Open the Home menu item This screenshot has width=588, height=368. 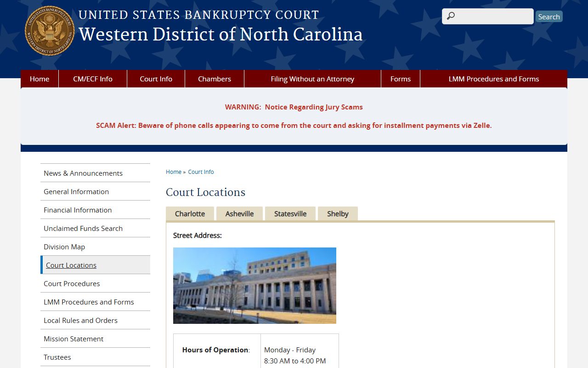40,79
